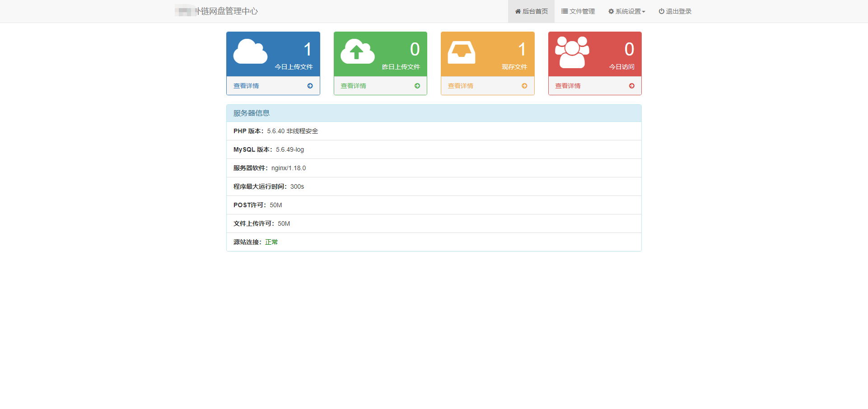The height and width of the screenshot is (409, 868).
Task: Expand the 系统设置 dropdown menu
Action: click(x=626, y=11)
